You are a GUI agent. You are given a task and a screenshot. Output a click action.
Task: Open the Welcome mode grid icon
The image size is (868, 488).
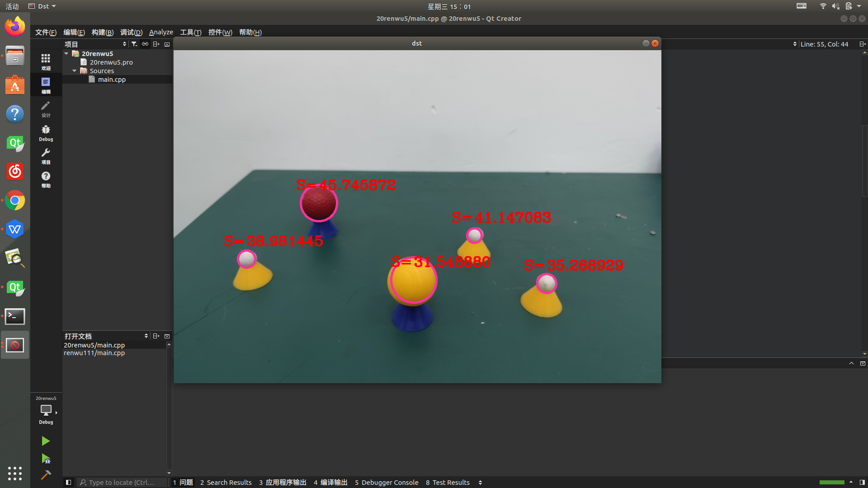(x=46, y=61)
